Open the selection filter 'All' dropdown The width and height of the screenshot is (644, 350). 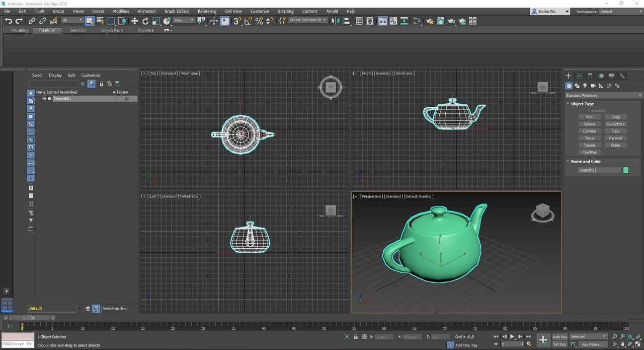72,21
